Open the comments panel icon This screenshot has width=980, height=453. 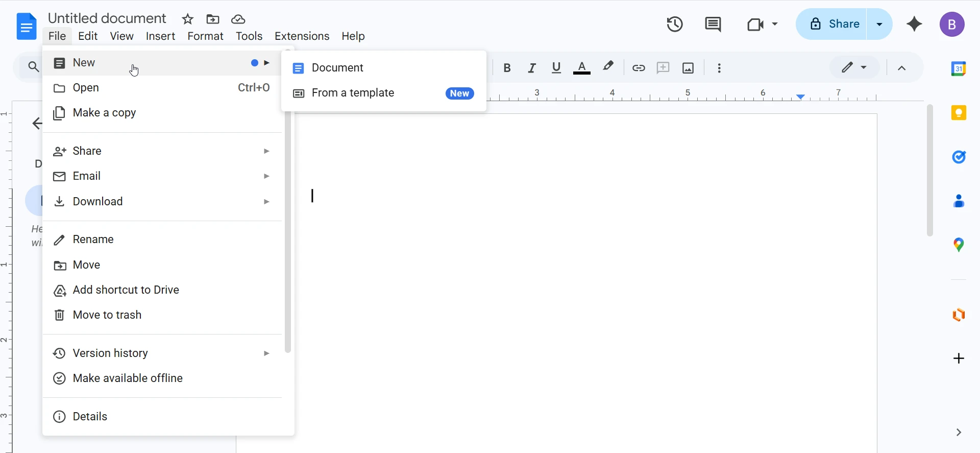(x=713, y=25)
